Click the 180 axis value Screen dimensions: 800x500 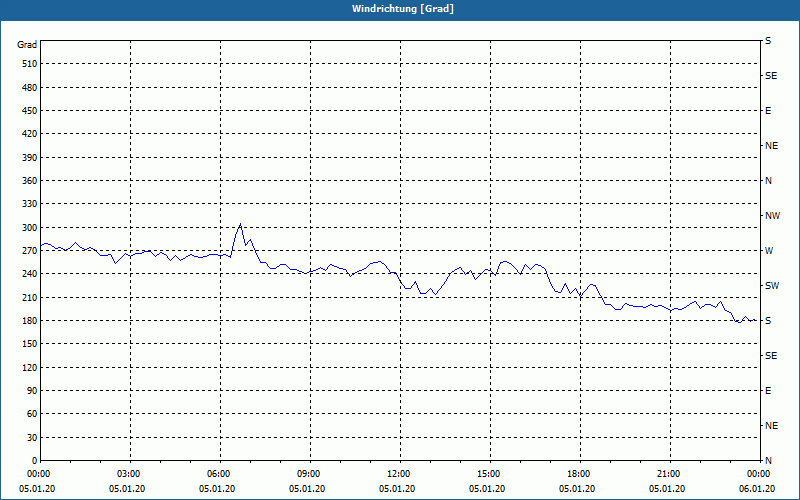(30, 320)
